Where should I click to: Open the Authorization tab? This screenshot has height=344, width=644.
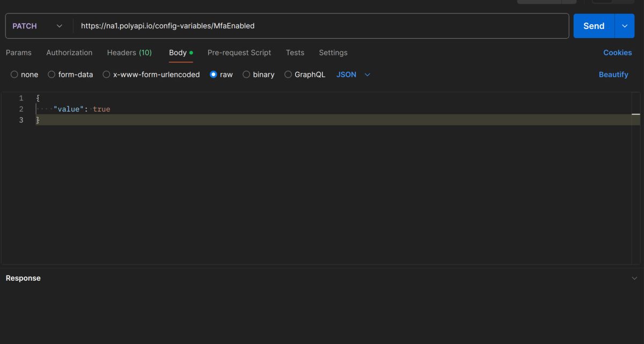(x=69, y=53)
